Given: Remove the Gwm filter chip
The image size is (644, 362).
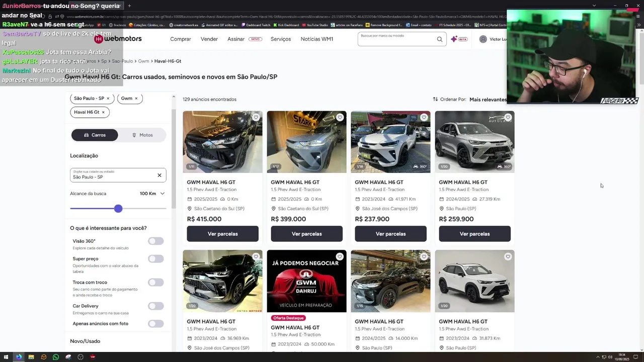Looking at the screenshot, I should pos(136,99).
